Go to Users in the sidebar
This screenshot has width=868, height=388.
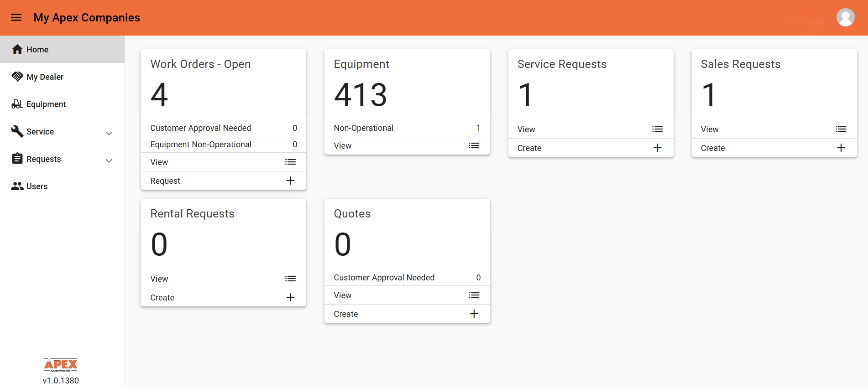[63, 186]
